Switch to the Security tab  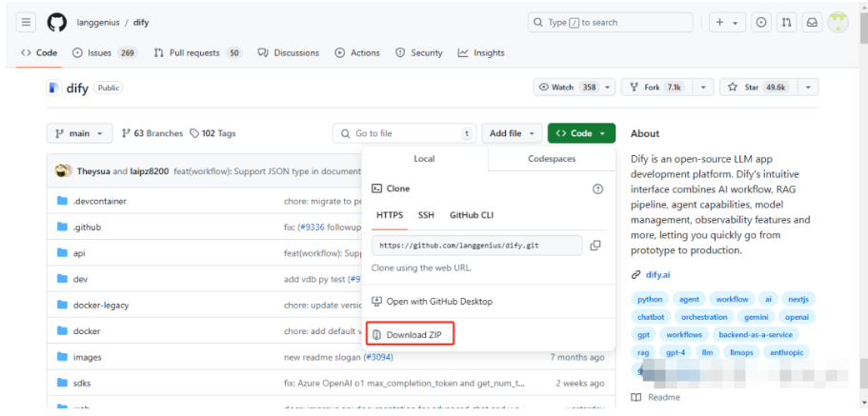click(419, 53)
